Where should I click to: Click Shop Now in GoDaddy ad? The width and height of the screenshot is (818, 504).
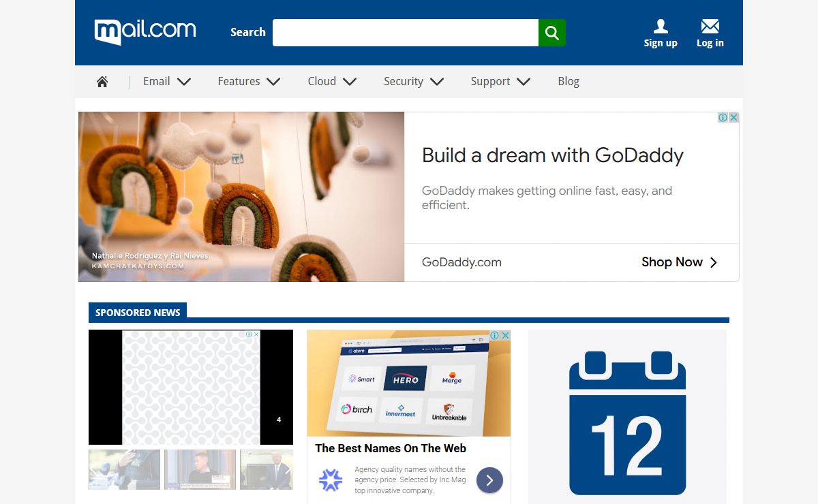[672, 262]
